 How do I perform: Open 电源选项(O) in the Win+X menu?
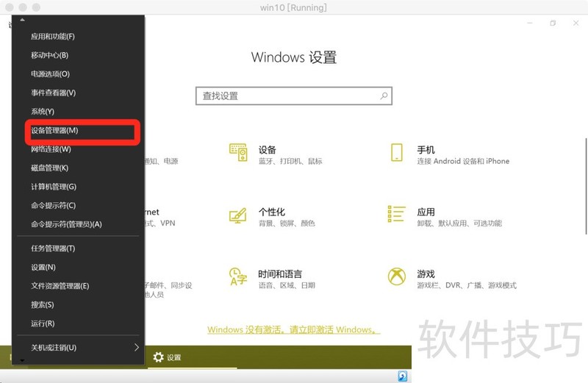[x=78, y=74]
